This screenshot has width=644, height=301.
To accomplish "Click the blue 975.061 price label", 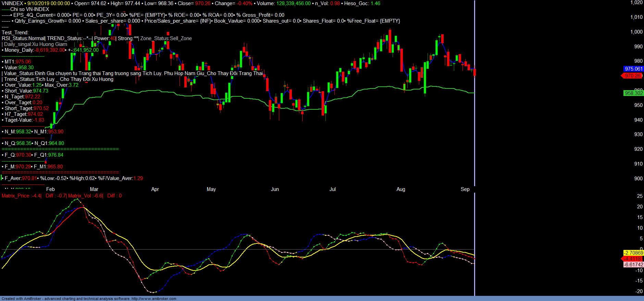I will tap(633, 69).
